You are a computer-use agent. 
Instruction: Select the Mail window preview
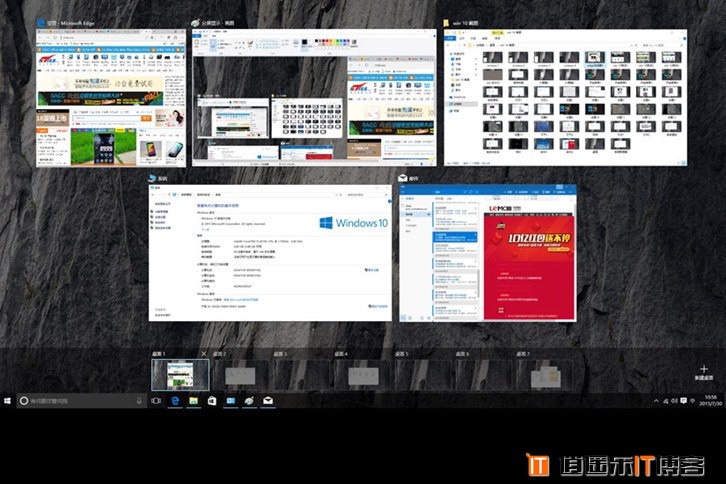point(488,253)
